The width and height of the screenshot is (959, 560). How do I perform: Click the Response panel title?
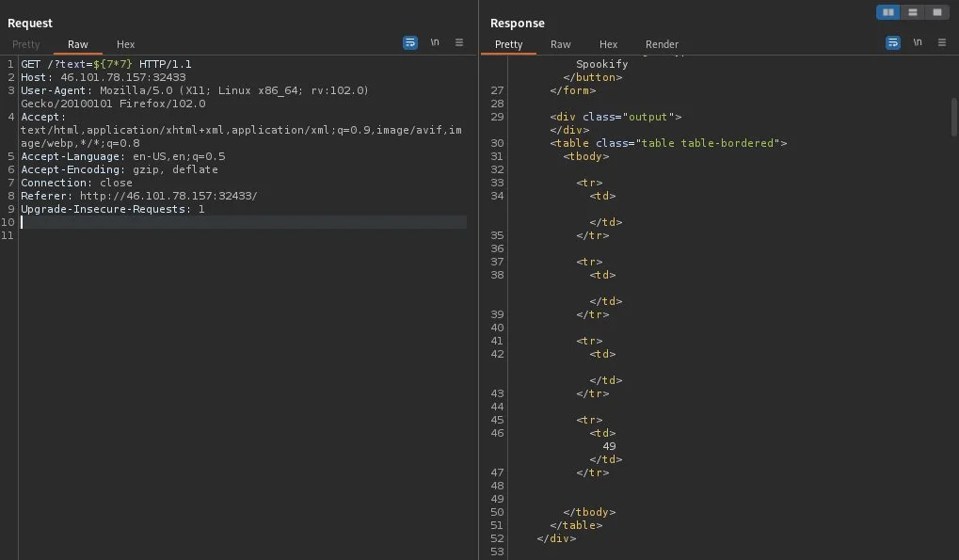pyautogui.click(x=517, y=24)
